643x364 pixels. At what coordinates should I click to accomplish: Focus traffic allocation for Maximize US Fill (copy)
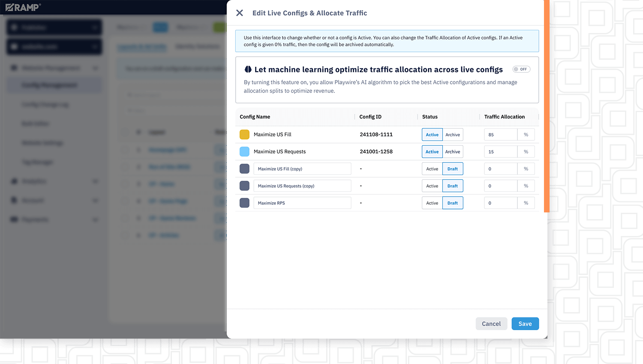coord(501,169)
